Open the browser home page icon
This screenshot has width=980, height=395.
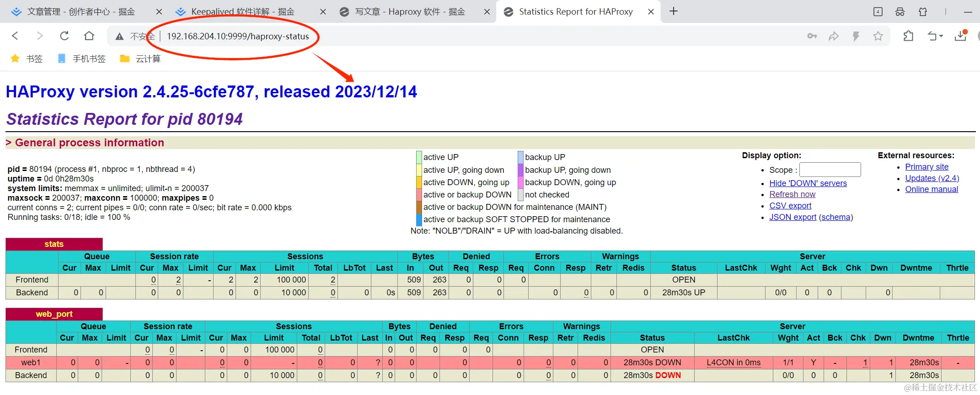[89, 36]
